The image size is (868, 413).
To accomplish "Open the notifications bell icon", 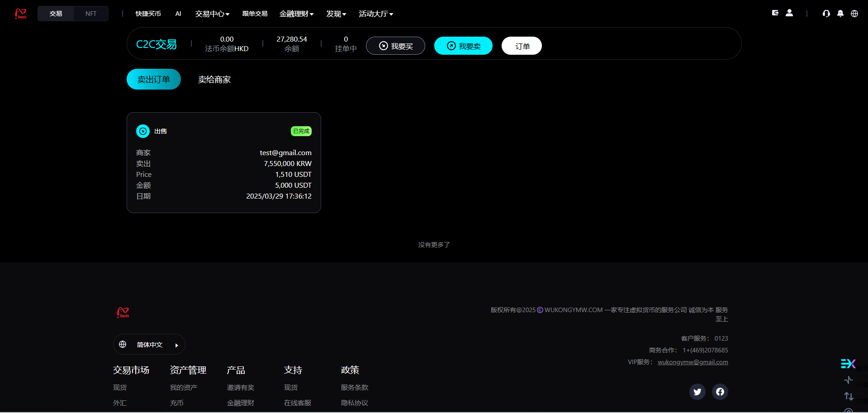I will (840, 14).
